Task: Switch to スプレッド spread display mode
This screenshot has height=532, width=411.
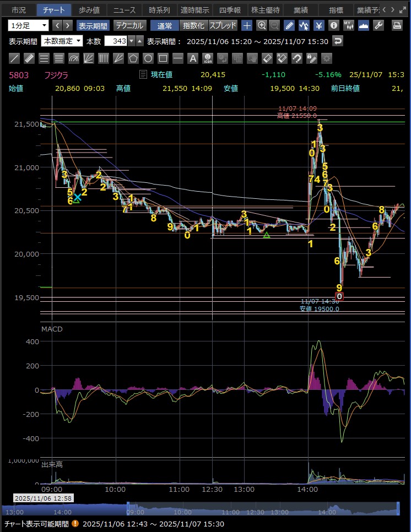Action: coord(223,25)
